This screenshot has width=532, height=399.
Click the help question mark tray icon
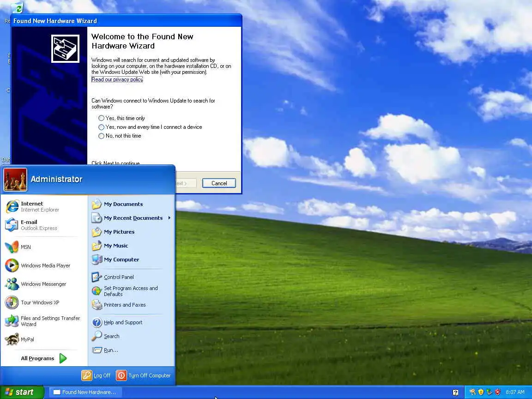coord(455,392)
